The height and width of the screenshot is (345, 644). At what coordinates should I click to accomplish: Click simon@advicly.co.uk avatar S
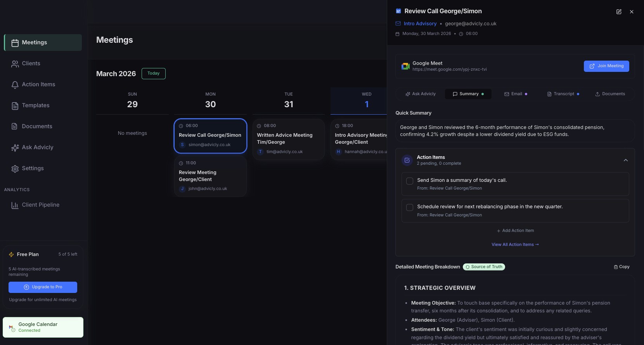tap(182, 145)
